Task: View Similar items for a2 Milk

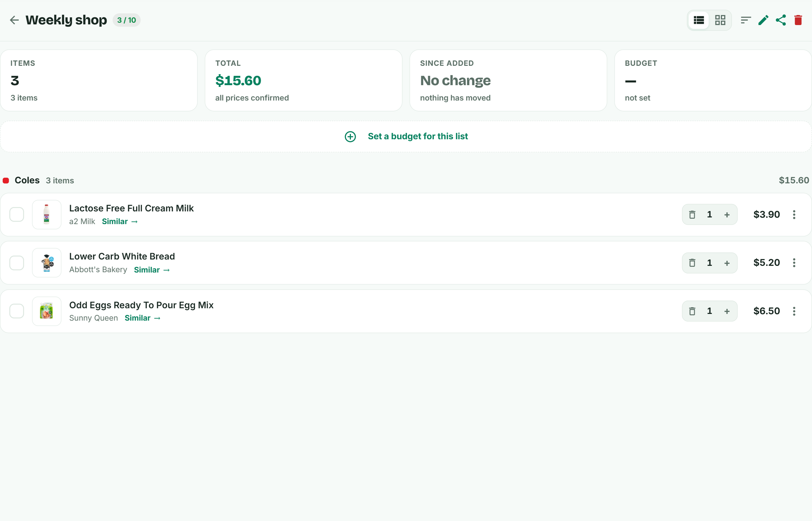Action: 120,222
